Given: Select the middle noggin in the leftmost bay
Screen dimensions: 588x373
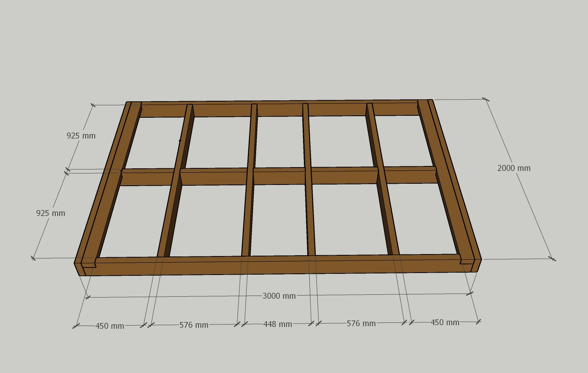Looking at the screenshot, I should [x=146, y=178].
